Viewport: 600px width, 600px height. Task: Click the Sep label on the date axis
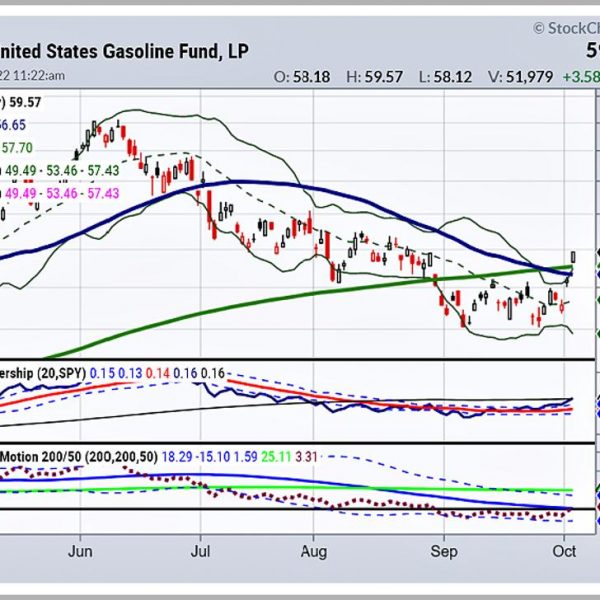coord(444,553)
